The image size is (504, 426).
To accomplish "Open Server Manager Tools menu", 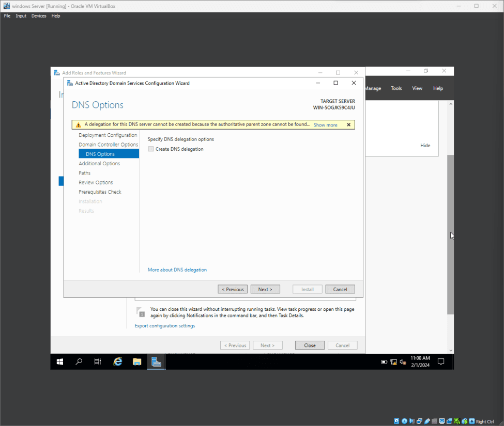I will [396, 88].
